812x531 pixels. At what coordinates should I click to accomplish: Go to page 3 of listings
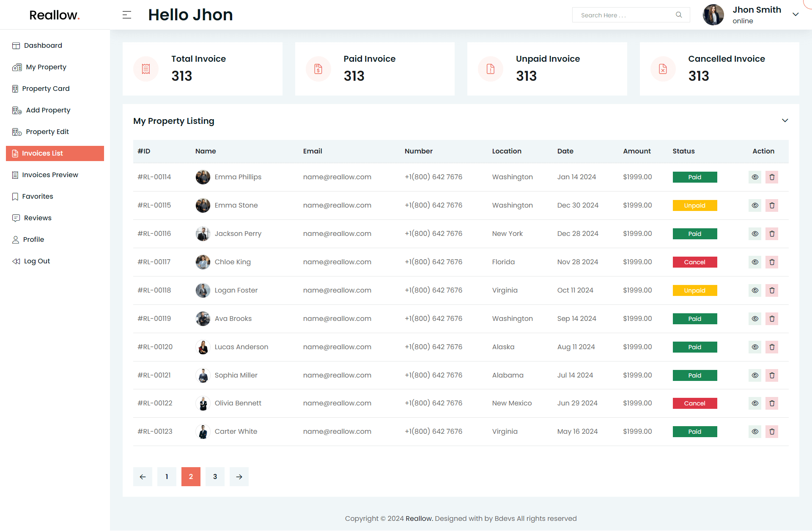215,477
